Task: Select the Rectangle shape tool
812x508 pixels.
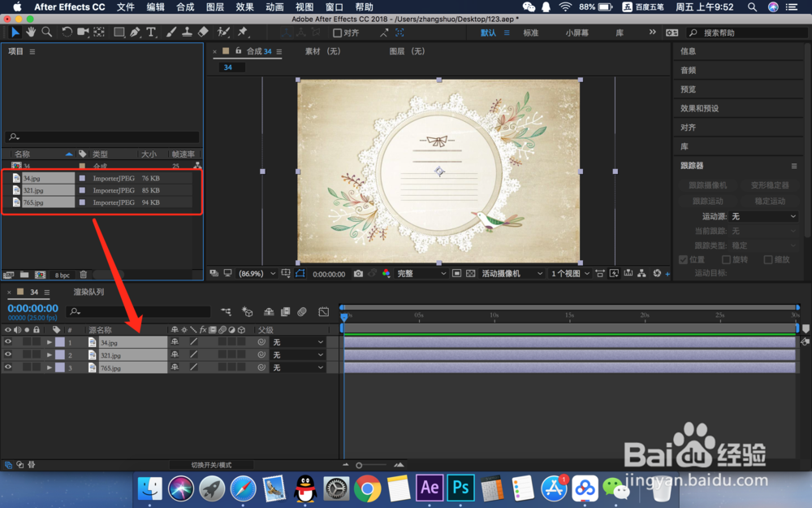Action: pos(119,33)
